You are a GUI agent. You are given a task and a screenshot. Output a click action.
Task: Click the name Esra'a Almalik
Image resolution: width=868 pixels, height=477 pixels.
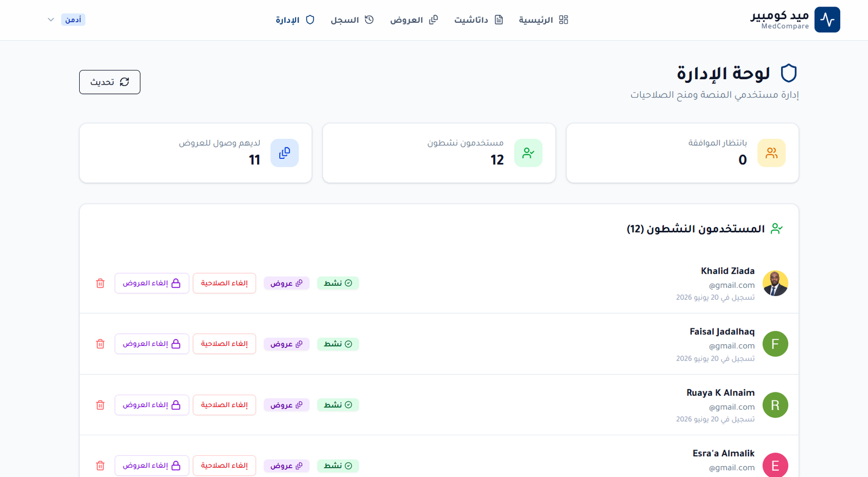[724, 453]
